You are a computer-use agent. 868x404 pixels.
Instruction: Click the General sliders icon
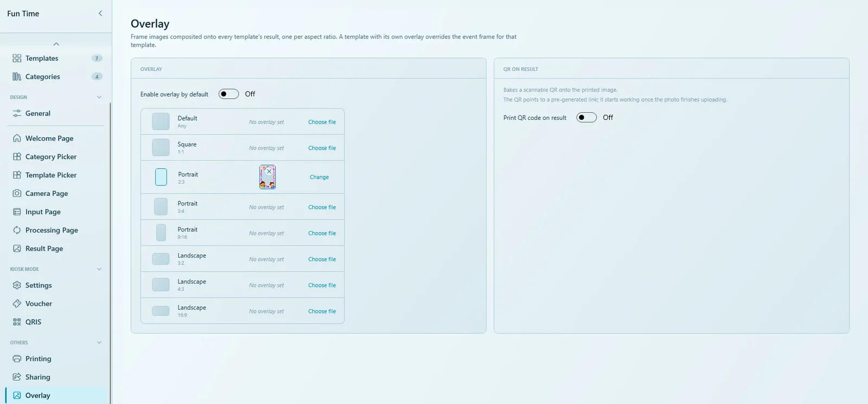coord(17,113)
